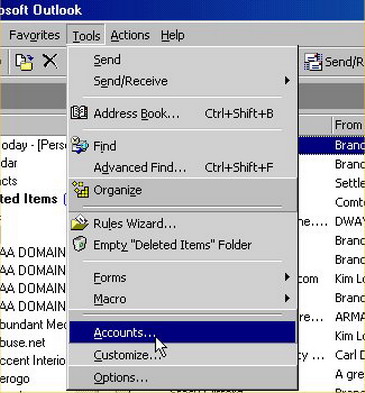Choose Accounts... in the Tools menu
The image size is (365, 393).
tap(182, 332)
